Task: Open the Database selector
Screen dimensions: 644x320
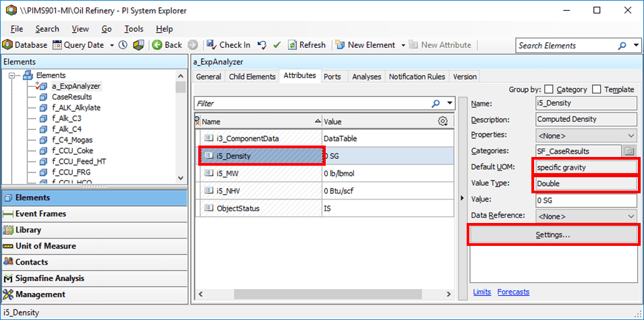Action: pos(25,45)
